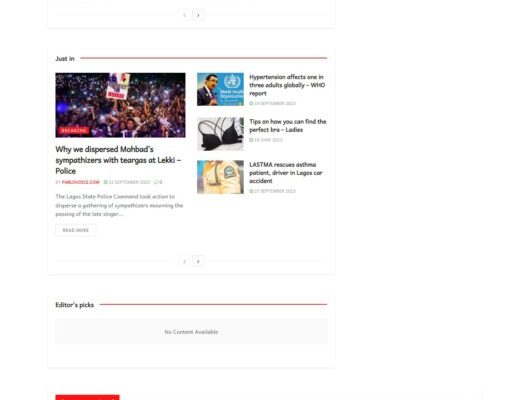Go to next page in Just in section
This screenshot has width=530, height=400.
(198, 261)
